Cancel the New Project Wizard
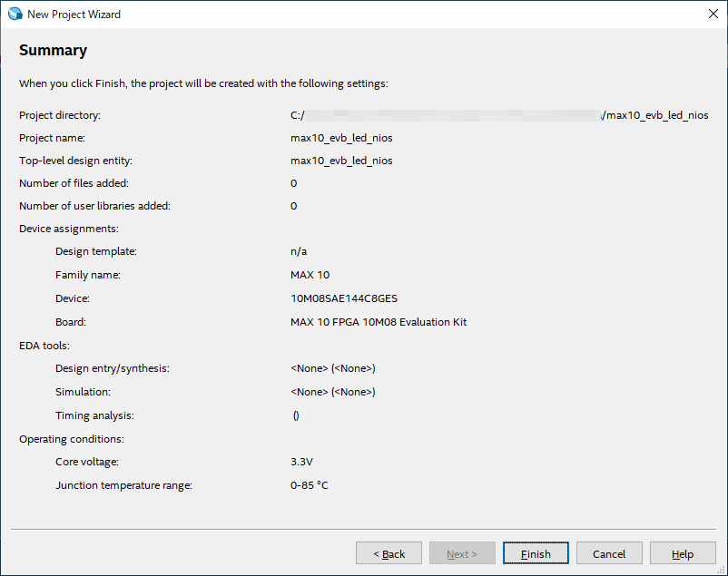The width and height of the screenshot is (728, 576). (x=609, y=553)
